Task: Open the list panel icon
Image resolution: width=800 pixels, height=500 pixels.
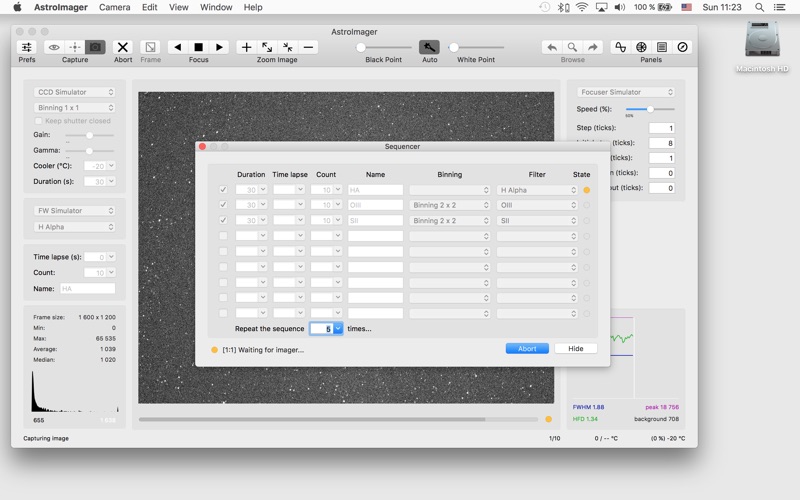Action: click(x=662, y=47)
